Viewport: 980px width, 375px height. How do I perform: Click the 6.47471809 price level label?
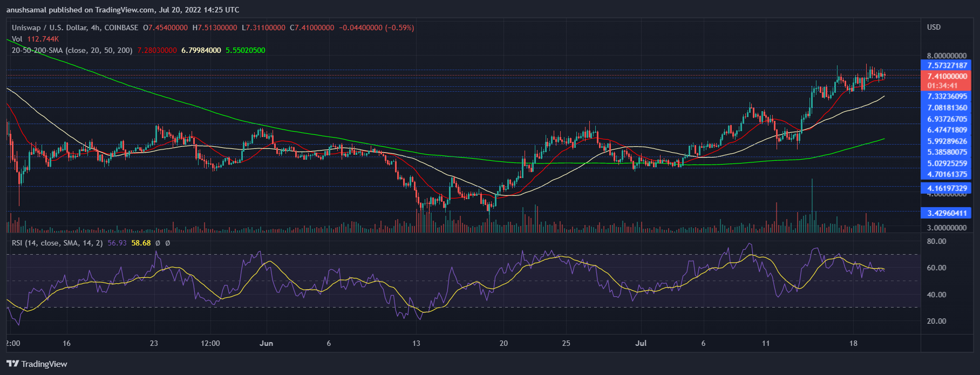pyautogui.click(x=947, y=129)
